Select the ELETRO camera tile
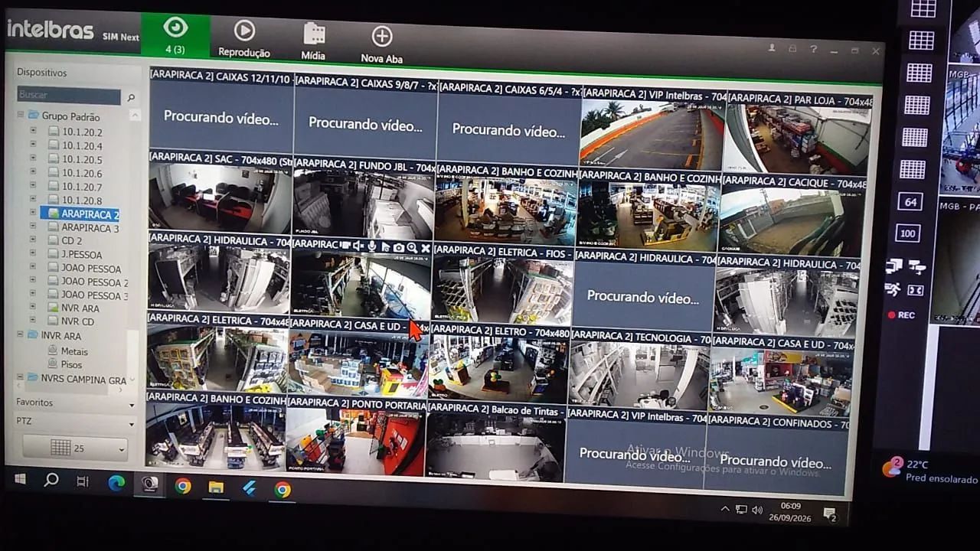Screen dimensions: 980x551 (498, 366)
